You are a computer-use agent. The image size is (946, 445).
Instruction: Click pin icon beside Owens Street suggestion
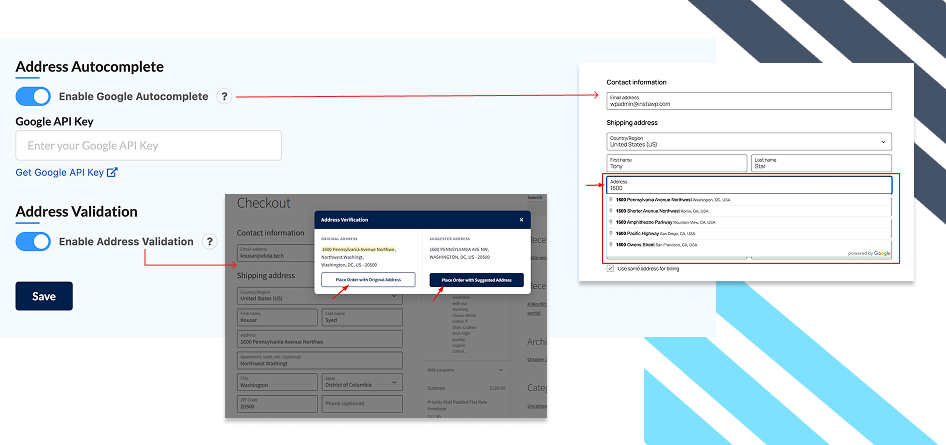point(611,245)
